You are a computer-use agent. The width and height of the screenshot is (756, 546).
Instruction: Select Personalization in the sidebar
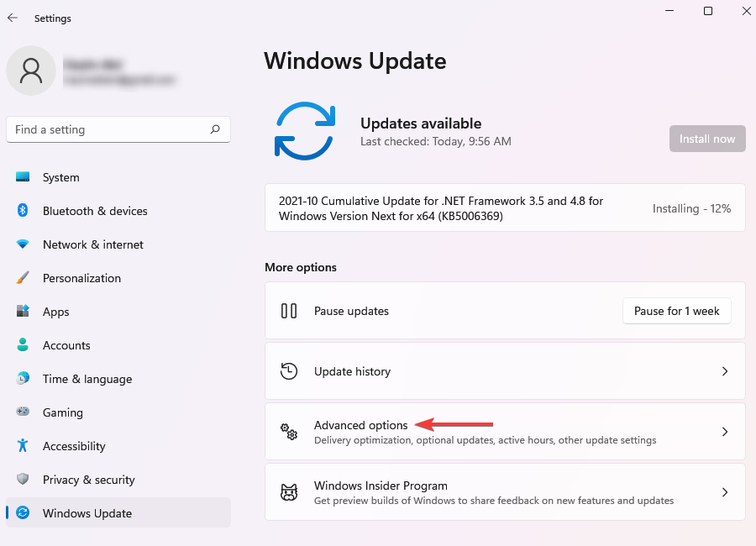click(x=118, y=278)
